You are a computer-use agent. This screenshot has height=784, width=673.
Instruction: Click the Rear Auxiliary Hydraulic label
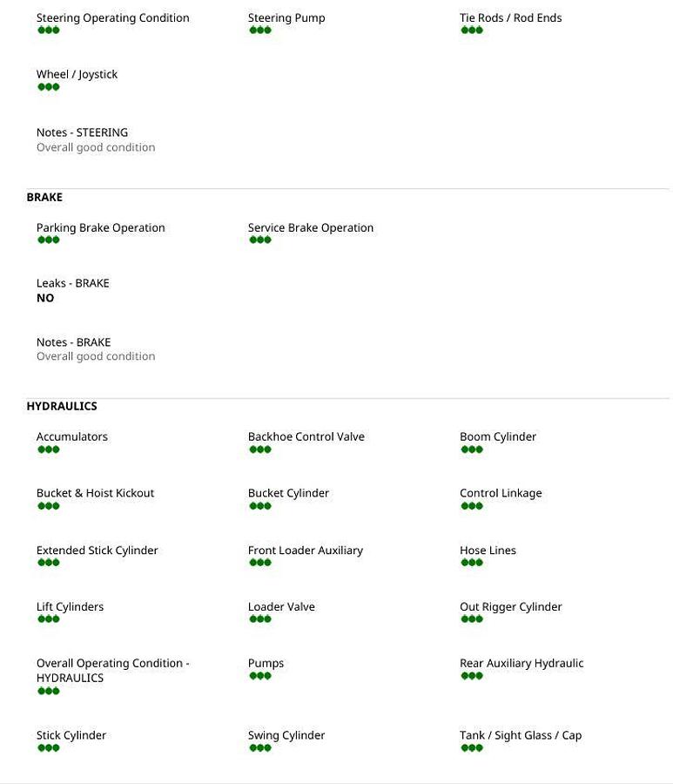(522, 663)
